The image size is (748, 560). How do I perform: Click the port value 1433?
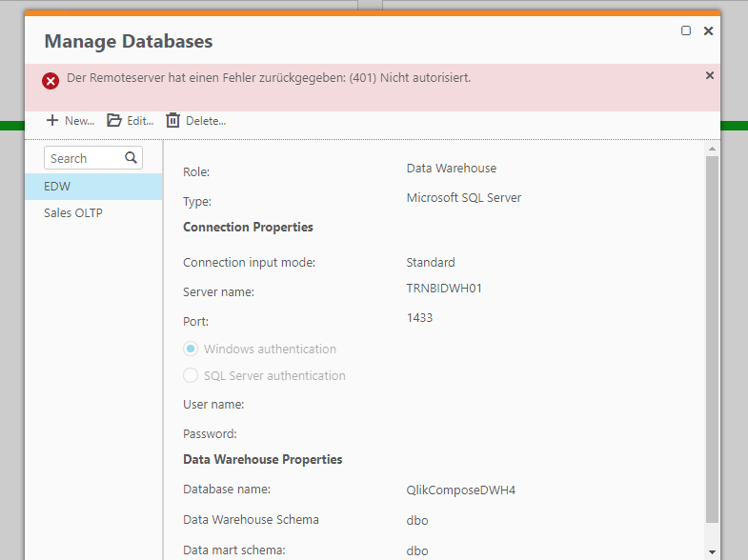(419, 318)
